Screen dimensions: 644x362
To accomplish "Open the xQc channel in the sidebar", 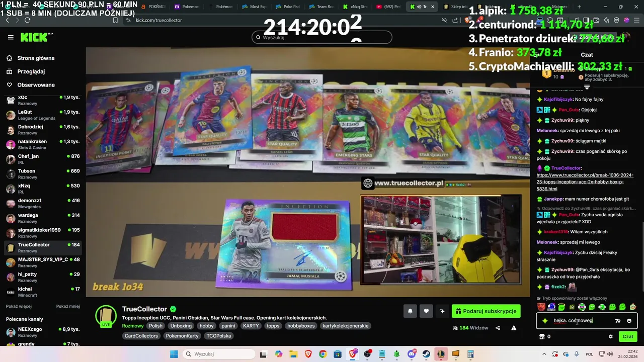I will (x=43, y=100).
